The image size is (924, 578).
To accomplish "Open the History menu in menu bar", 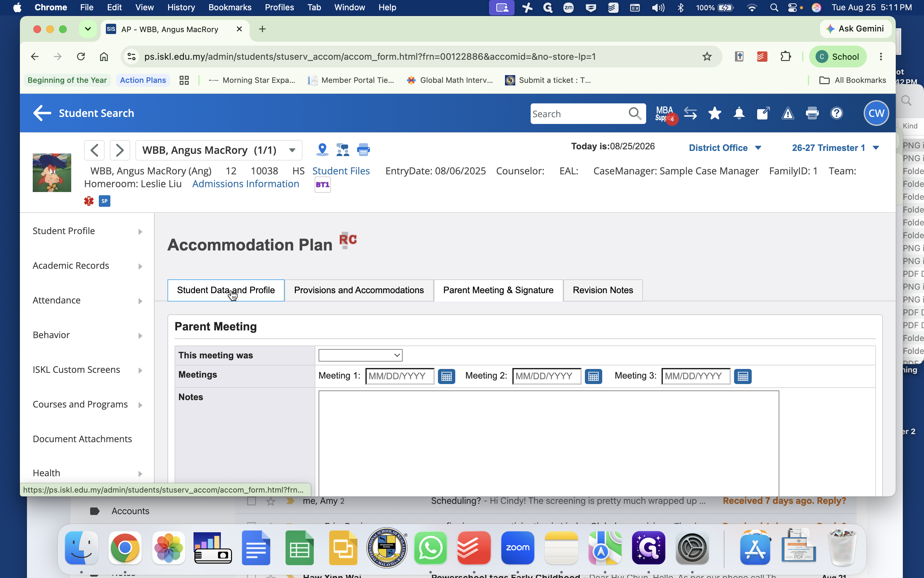I will (x=181, y=7).
